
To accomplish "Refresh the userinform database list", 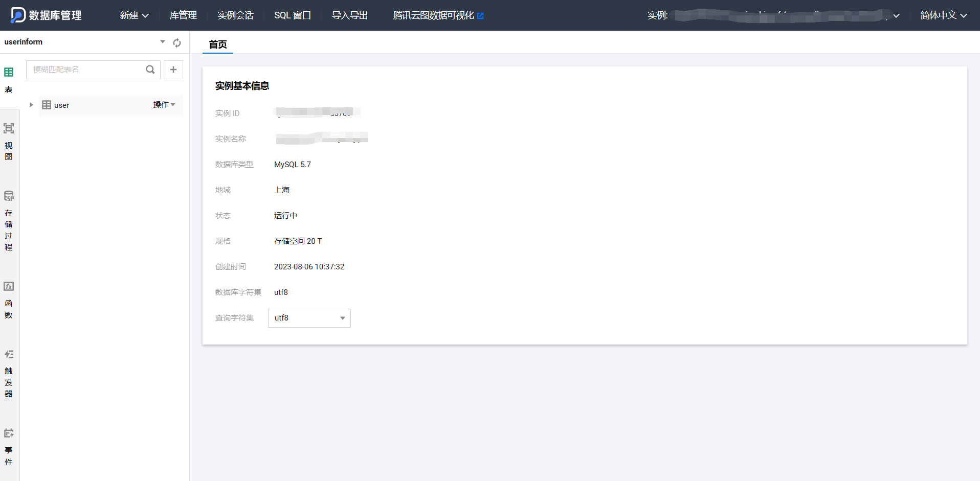I will (x=177, y=43).
